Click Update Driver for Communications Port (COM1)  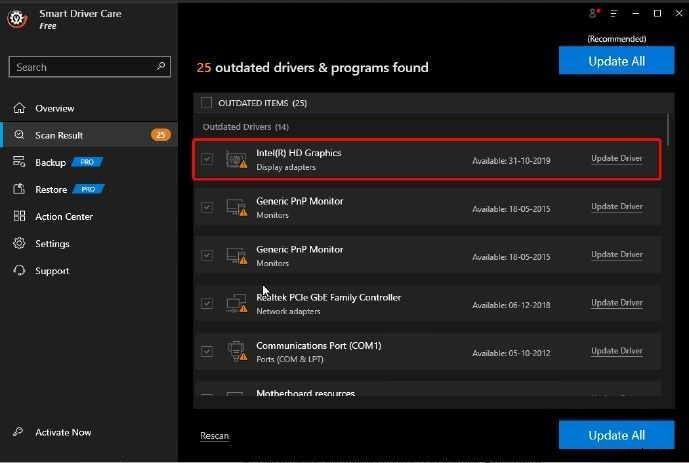616,351
